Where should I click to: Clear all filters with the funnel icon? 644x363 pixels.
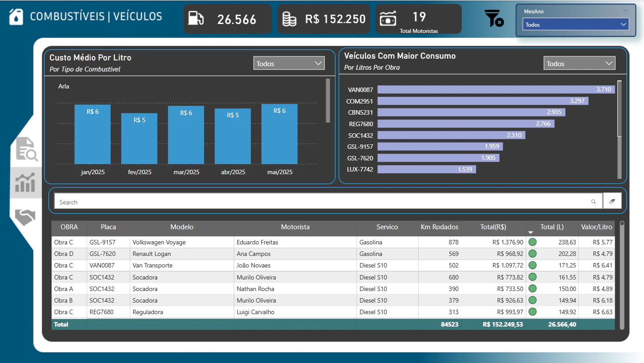[x=494, y=19]
